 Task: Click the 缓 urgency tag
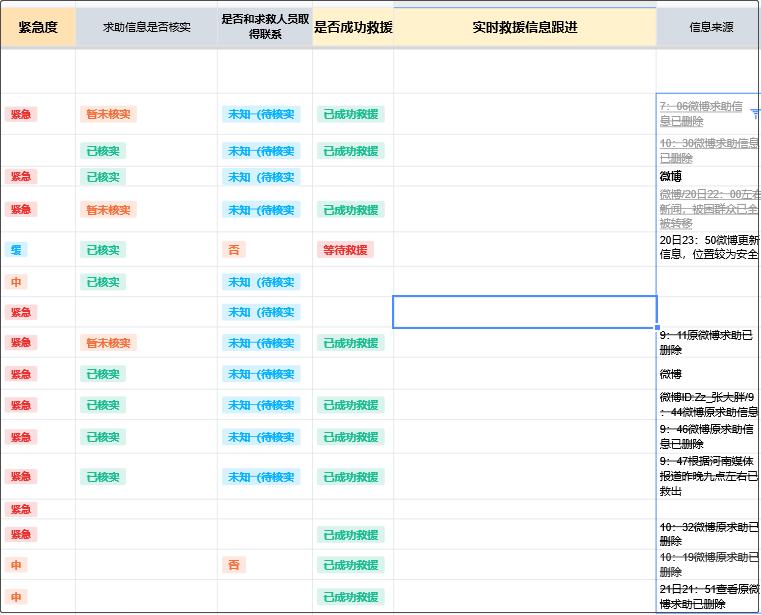[x=16, y=250]
